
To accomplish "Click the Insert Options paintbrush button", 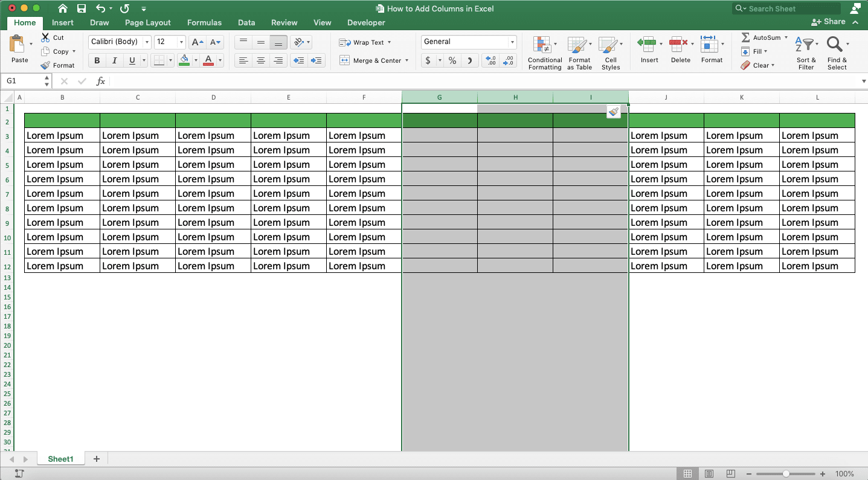I will 614,112.
